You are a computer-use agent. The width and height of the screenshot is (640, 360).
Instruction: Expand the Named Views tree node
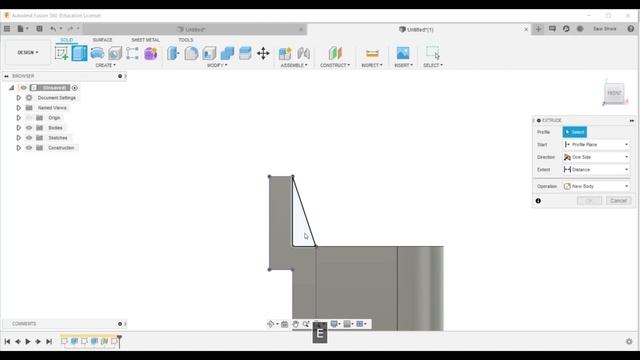[x=18, y=108]
